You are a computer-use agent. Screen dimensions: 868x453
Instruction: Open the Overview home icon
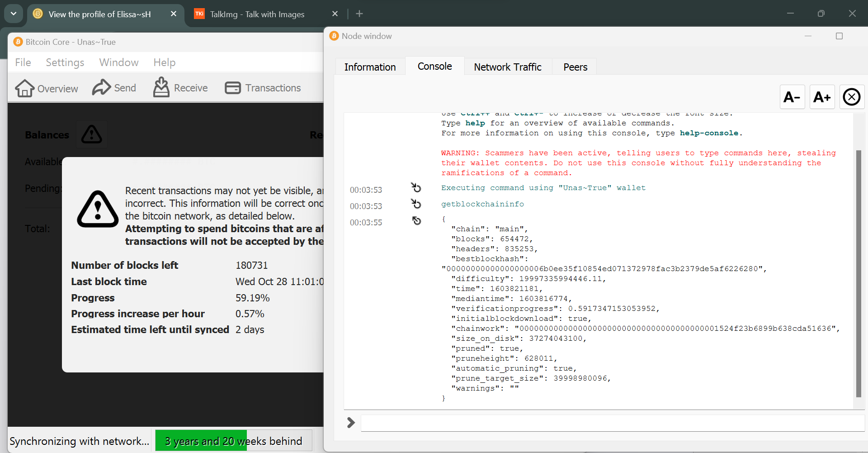[24, 88]
